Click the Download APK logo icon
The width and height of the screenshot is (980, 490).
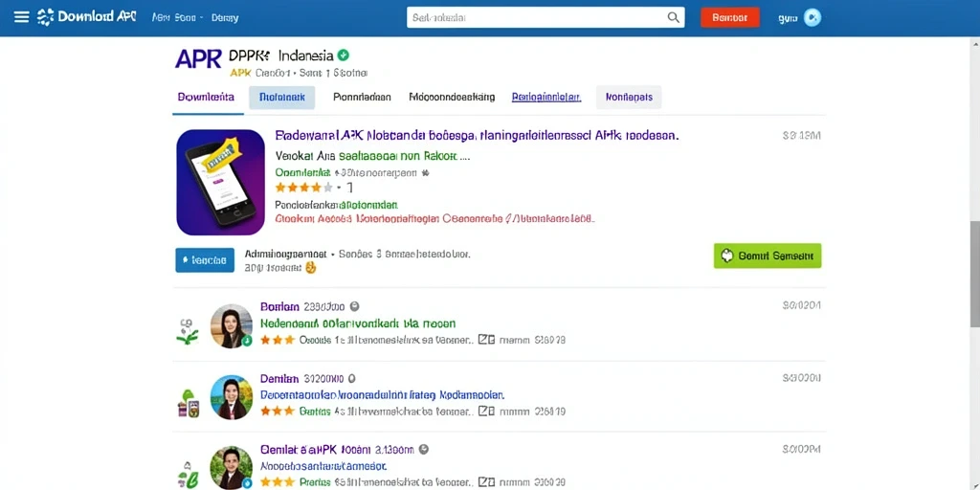tap(46, 17)
